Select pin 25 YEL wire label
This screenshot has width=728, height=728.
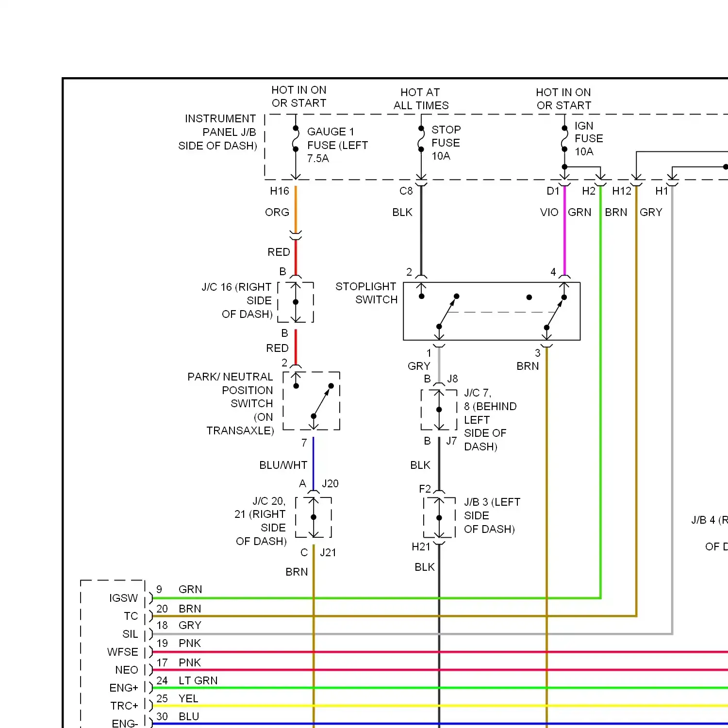[177, 699]
